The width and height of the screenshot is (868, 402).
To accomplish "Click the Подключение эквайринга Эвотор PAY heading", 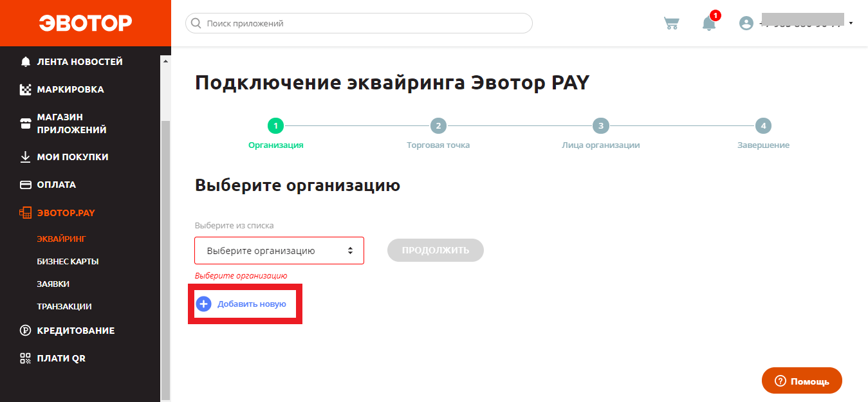I will click(392, 83).
